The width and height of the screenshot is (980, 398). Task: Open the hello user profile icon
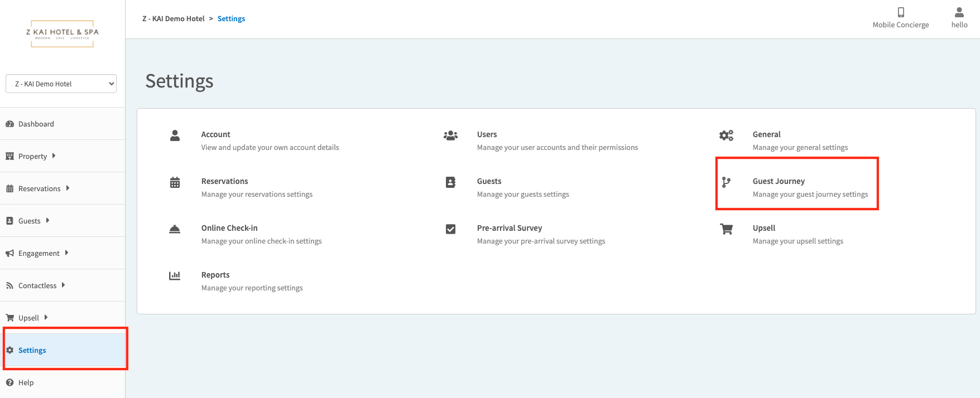959,12
